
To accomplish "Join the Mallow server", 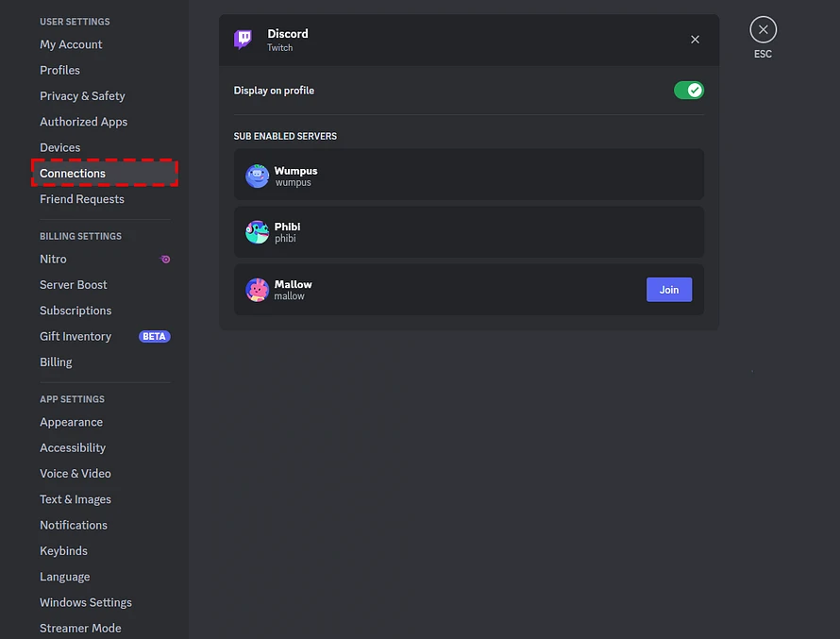I will click(x=668, y=290).
